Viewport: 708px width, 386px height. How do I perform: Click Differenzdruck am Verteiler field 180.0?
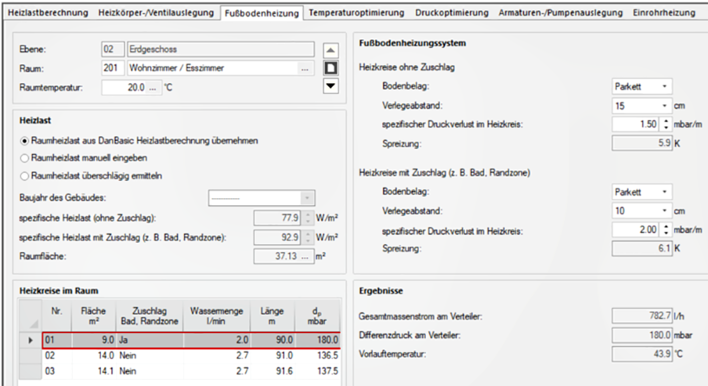642,335
